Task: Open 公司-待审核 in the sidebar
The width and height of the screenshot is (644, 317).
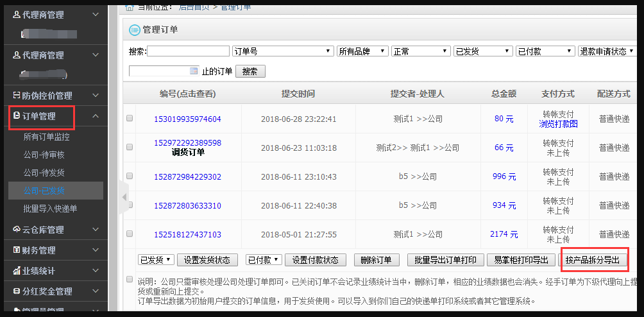Action: 44,155
